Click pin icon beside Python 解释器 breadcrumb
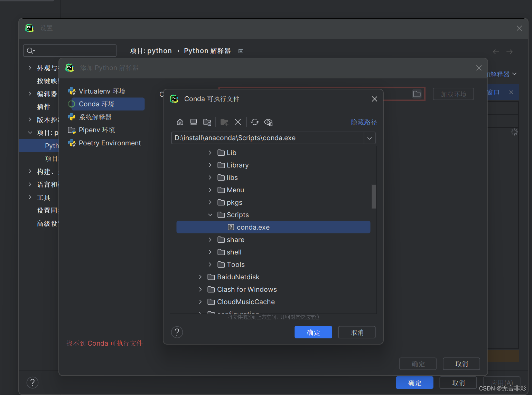 click(241, 51)
